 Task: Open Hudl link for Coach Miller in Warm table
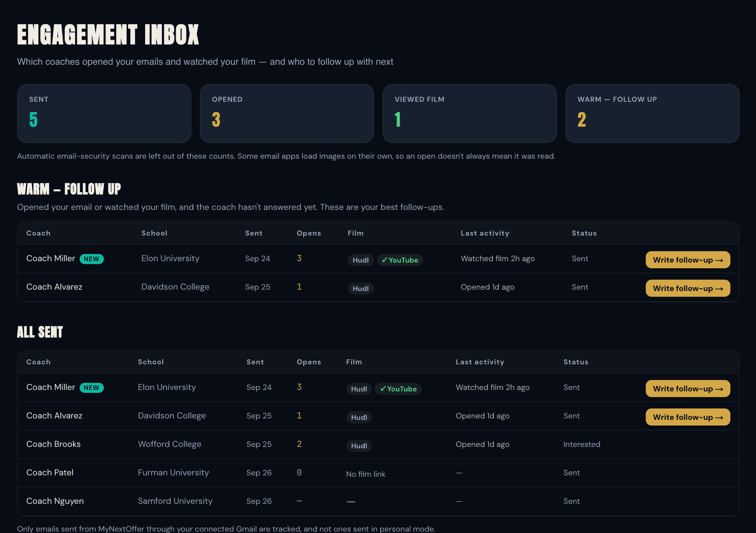point(361,260)
